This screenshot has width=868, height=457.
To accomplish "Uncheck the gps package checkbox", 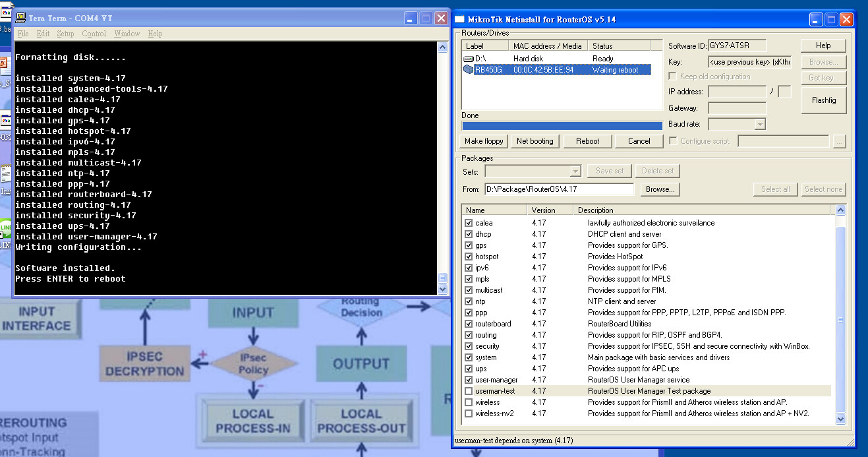I will [469, 245].
